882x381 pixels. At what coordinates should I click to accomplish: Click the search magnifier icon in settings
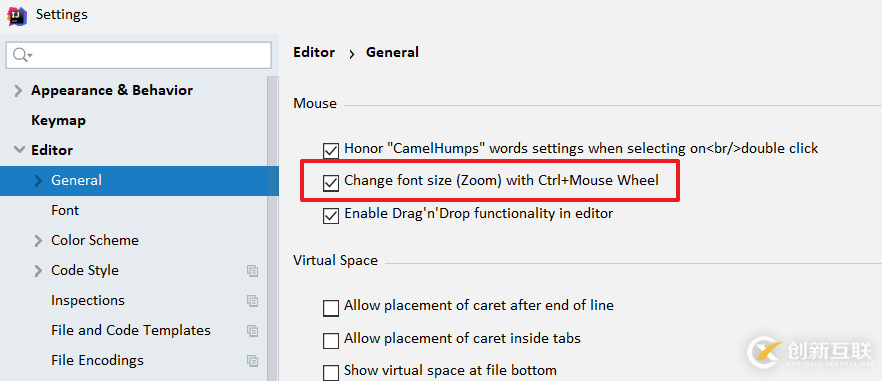21,55
